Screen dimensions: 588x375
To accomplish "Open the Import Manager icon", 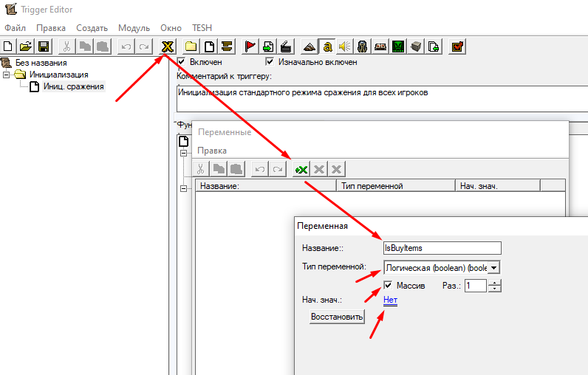I will [x=434, y=47].
